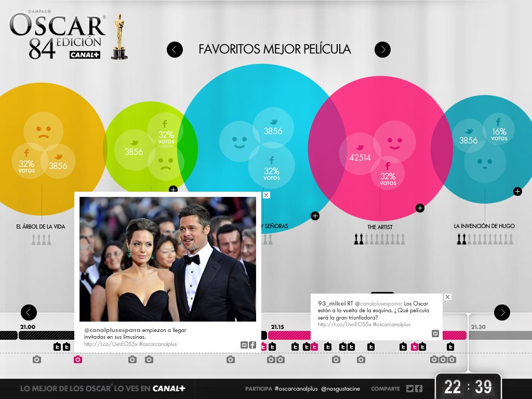
Task: Jump to the 21.15 timeline label
Action: point(277,327)
